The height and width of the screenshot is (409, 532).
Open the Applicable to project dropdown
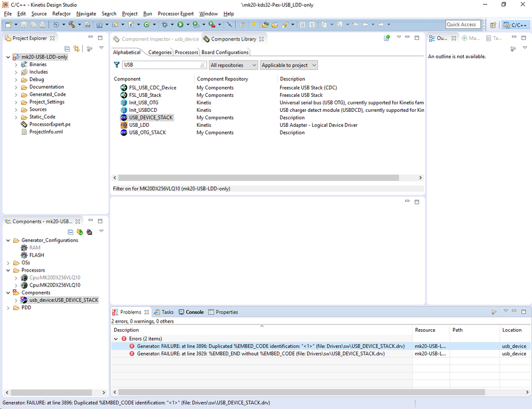[289, 65]
